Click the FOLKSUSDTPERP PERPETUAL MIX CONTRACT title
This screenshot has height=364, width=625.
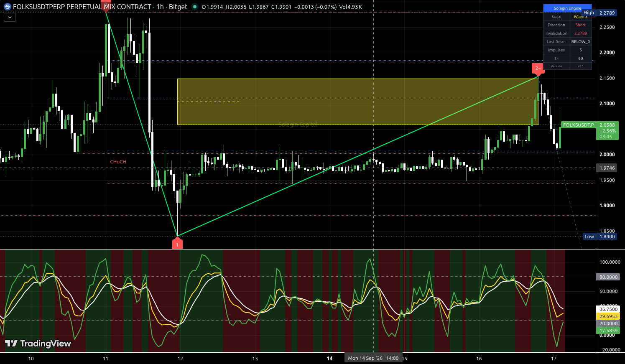[82, 7]
